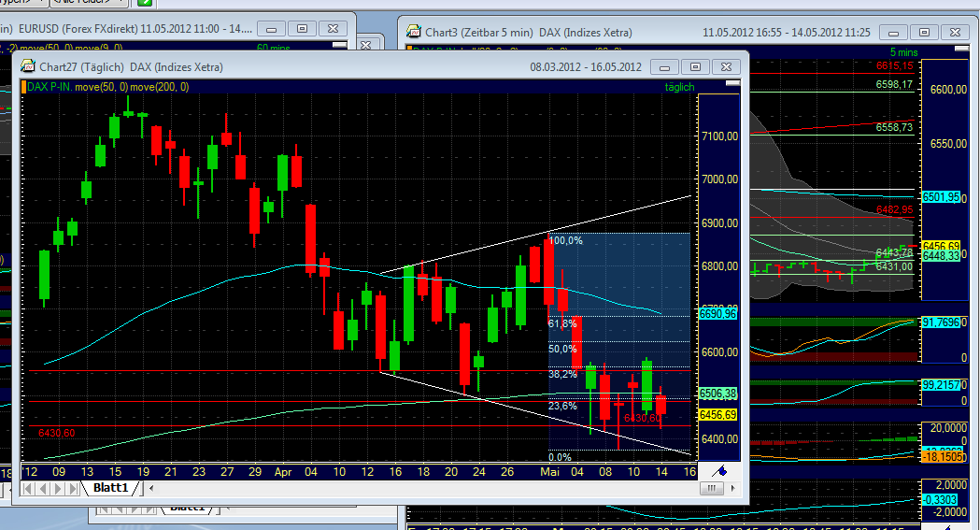This screenshot has width=980, height=530.
Task: Select the DAX P-IN. series label
Action: (50, 87)
